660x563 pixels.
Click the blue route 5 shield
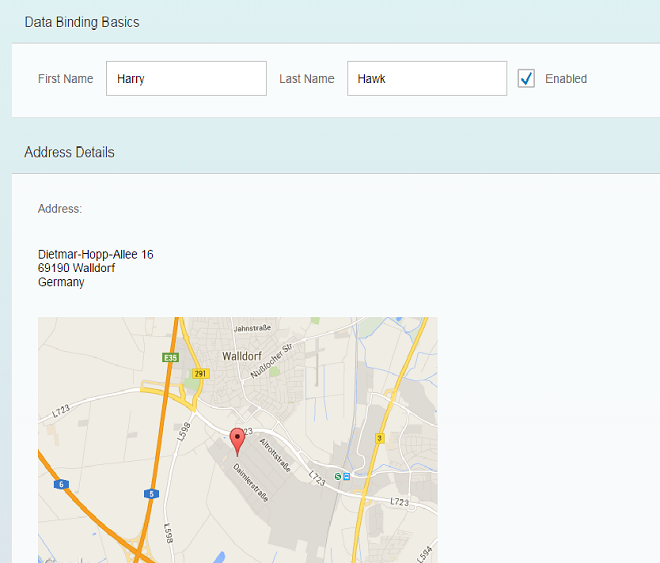click(x=150, y=493)
